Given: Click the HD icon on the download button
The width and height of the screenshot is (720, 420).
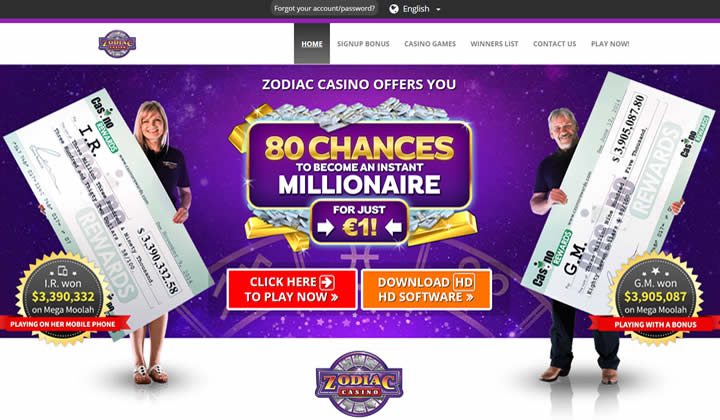Looking at the screenshot, I should pyautogui.click(x=463, y=282).
